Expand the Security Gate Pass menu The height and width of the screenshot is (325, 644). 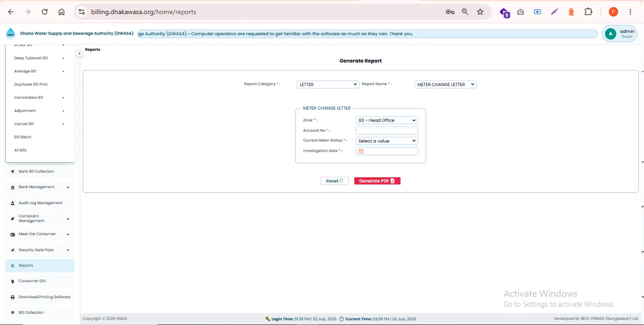[x=40, y=250]
